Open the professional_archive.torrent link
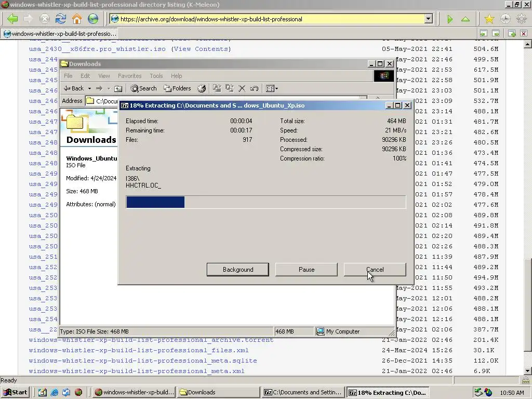The height and width of the screenshot is (399, 532). (151, 340)
